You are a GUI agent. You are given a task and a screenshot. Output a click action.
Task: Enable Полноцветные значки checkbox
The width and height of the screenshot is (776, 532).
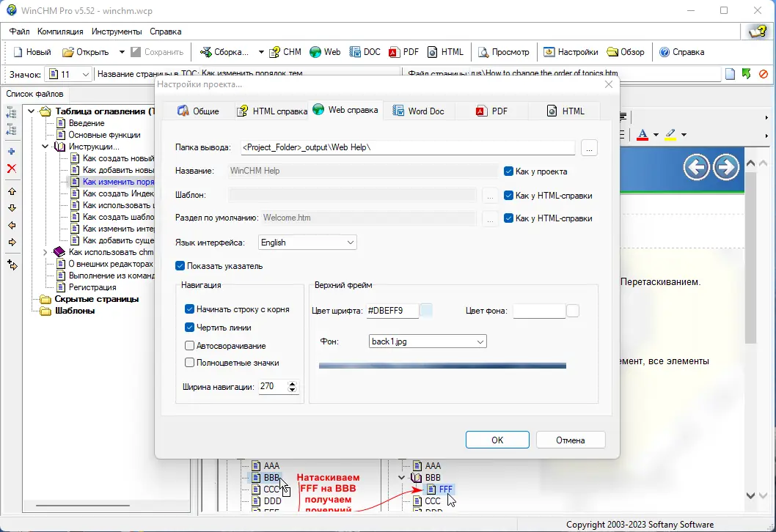click(189, 363)
